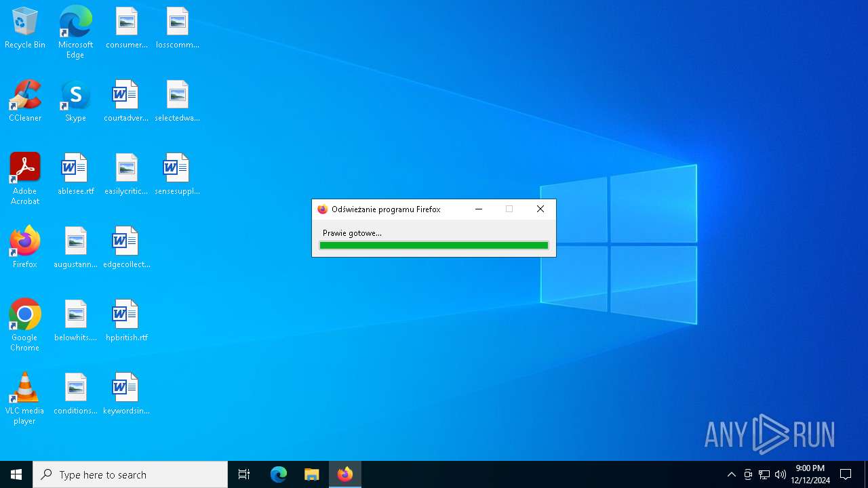Viewport: 868px width, 488px height.
Task: Close the Firefox refresh dialog
Action: [x=540, y=209]
